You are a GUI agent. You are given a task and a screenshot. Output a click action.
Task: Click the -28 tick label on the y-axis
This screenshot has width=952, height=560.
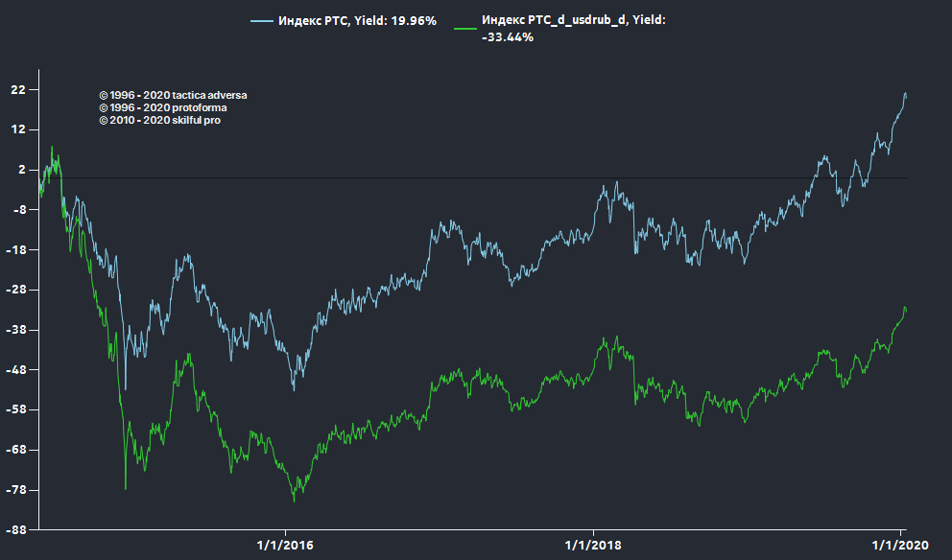pos(17,290)
